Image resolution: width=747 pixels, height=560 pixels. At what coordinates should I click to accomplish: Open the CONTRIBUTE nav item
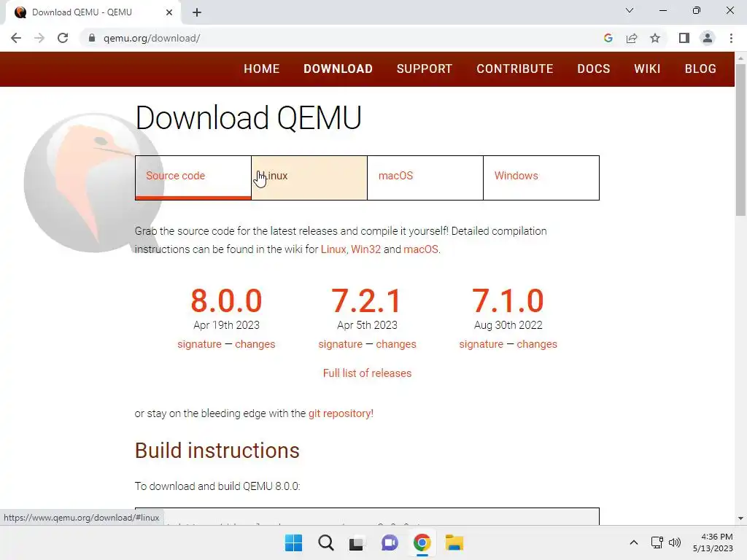click(x=515, y=69)
